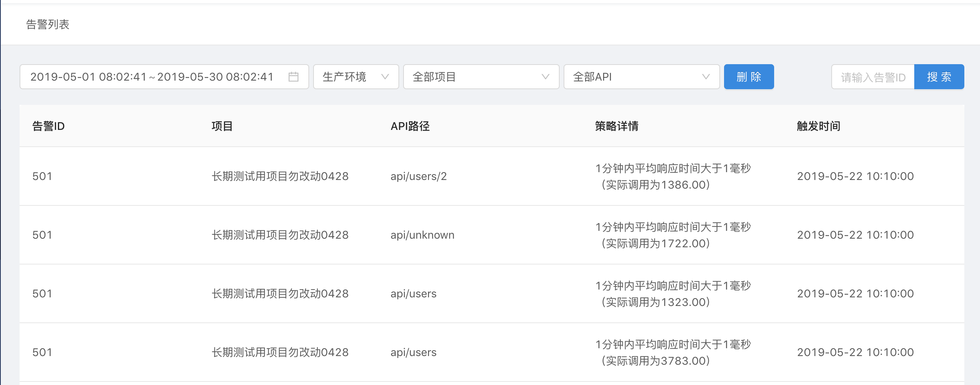Focus the 请输入告警ID input field
The width and height of the screenshot is (980, 385).
[873, 77]
